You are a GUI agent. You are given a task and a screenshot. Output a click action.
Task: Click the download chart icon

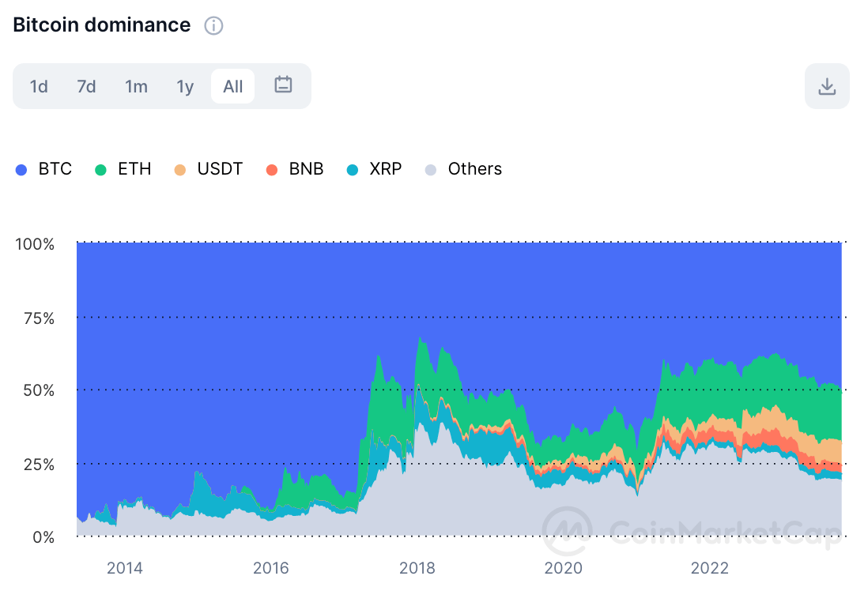827,86
